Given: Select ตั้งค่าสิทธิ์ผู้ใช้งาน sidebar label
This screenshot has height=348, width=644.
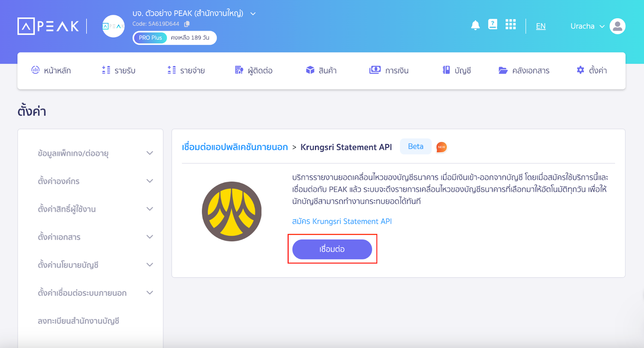Looking at the screenshot, I should click(67, 209).
